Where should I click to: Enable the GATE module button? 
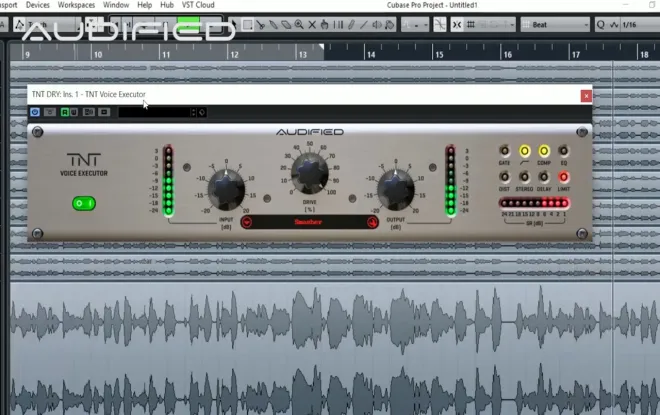click(504, 151)
